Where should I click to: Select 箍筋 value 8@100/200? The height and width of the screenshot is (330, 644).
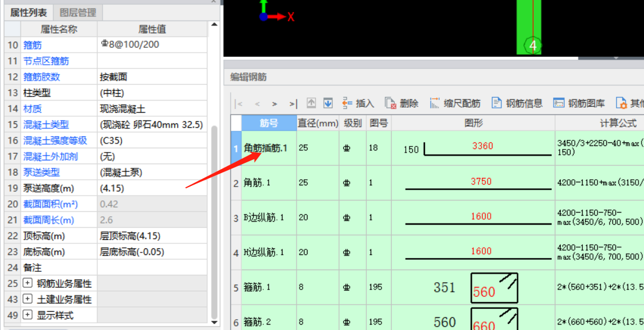click(152, 45)
